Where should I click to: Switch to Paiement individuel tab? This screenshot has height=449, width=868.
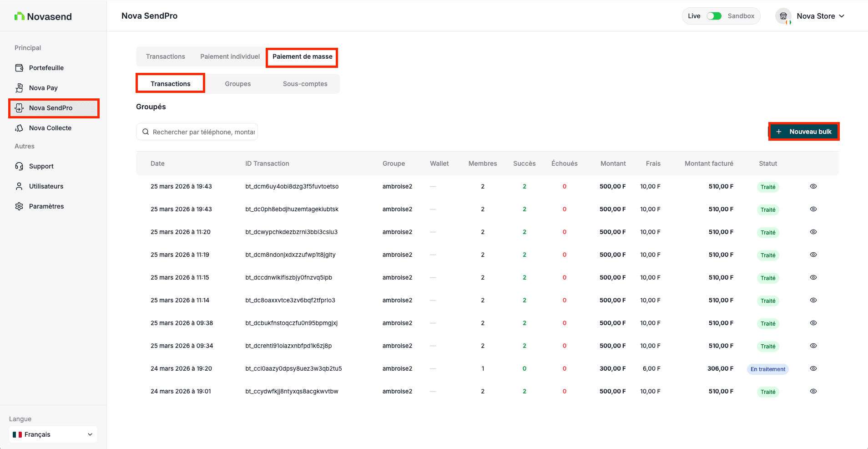(230, 56)
